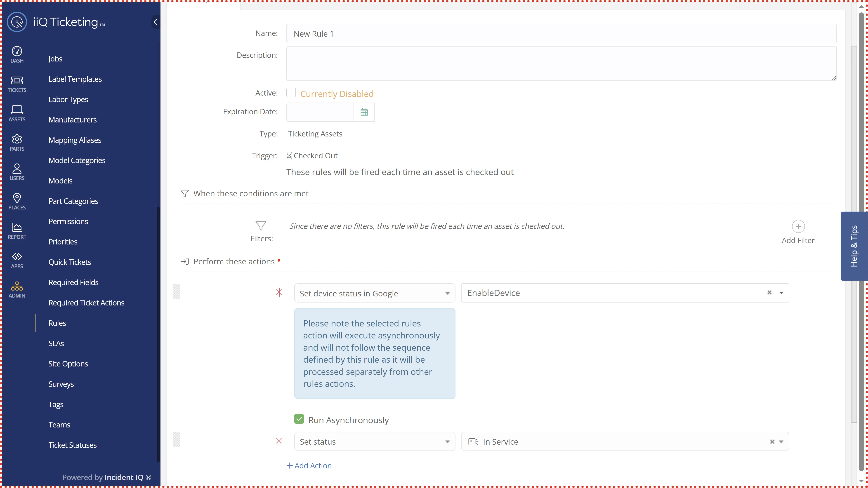Toggle the Active checkbox
The height and width of the screenshot is (488, 868).
[291, 92]
